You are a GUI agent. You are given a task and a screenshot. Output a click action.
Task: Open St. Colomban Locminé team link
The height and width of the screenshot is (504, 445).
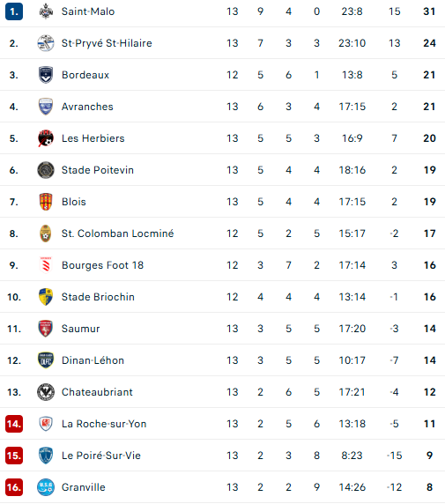coord(118,233)
